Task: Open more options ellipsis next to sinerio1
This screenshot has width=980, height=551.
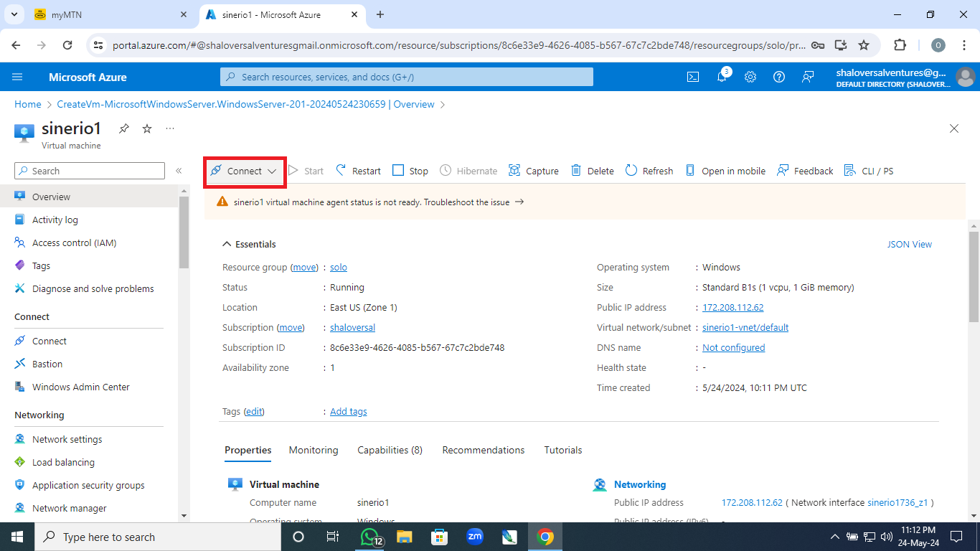Action: pyautogui.click(x=170, y=128)
